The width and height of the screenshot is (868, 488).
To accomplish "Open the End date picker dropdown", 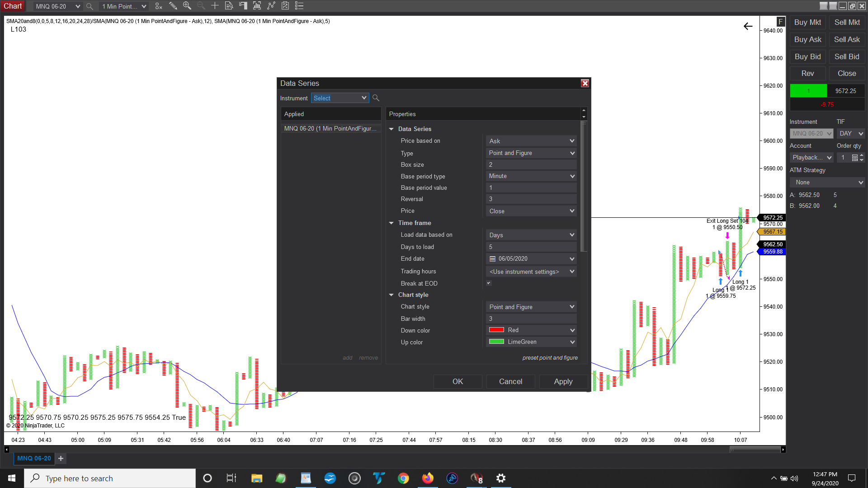I will [572, 259].
